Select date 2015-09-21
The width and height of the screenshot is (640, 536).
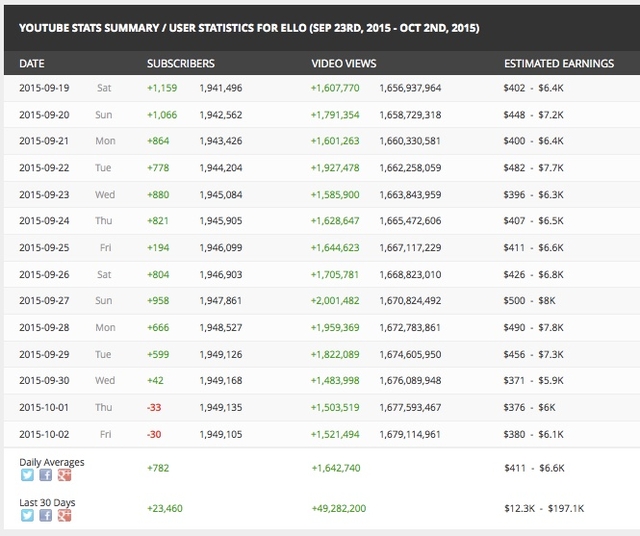point(44,141)
